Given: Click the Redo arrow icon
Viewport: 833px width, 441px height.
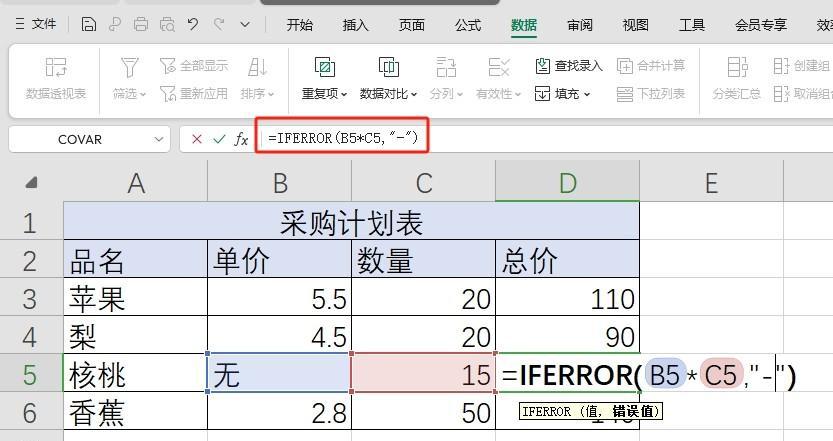Looking at the screenshot, I should point(219,24).
